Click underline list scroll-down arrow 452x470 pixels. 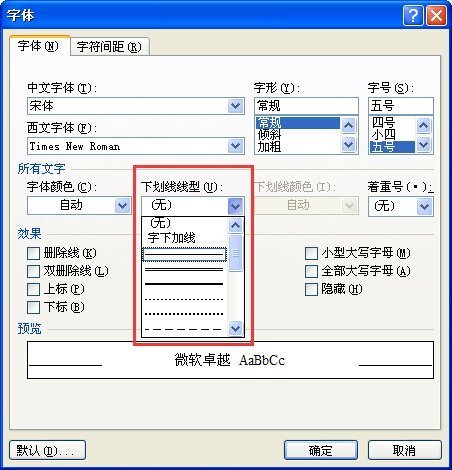point(235,328)
